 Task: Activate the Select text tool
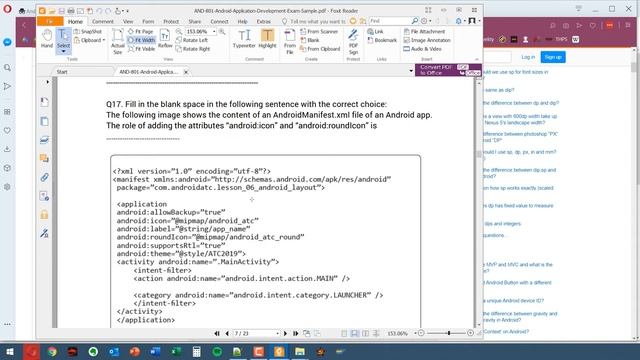[x=63, y=41]
